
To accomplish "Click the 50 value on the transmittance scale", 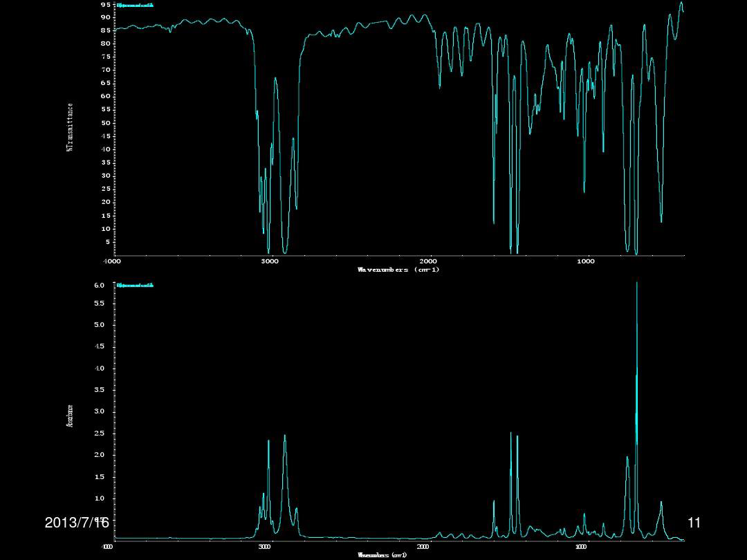I will [x=106, y=123].
